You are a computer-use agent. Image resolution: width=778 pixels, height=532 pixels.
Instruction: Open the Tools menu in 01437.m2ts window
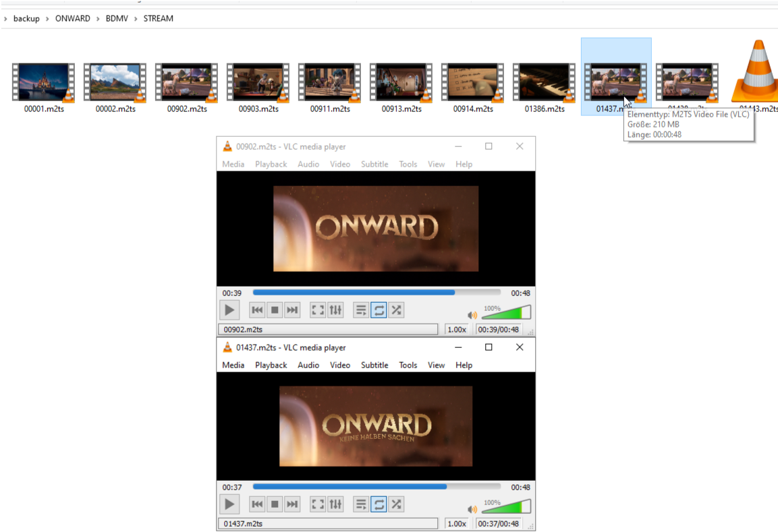click(408, 365)
